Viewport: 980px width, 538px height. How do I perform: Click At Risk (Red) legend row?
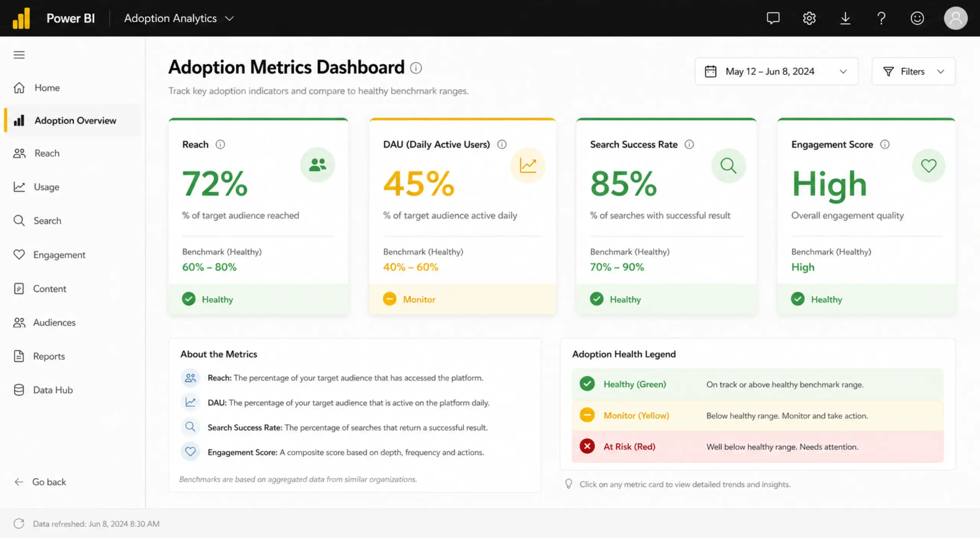coord(758,447)
